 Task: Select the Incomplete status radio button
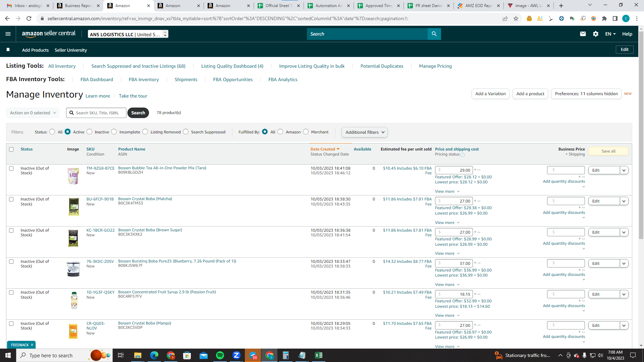click(114, 132)
